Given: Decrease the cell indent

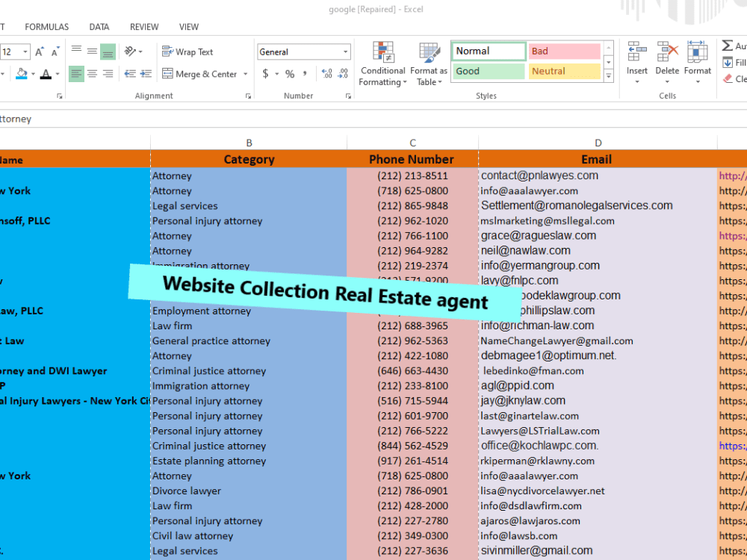Looking at the screenshot, I should tap(129, 74).
